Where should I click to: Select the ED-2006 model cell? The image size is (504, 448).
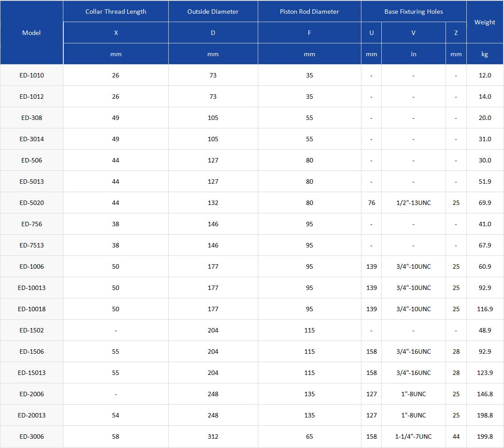(31, 394)
